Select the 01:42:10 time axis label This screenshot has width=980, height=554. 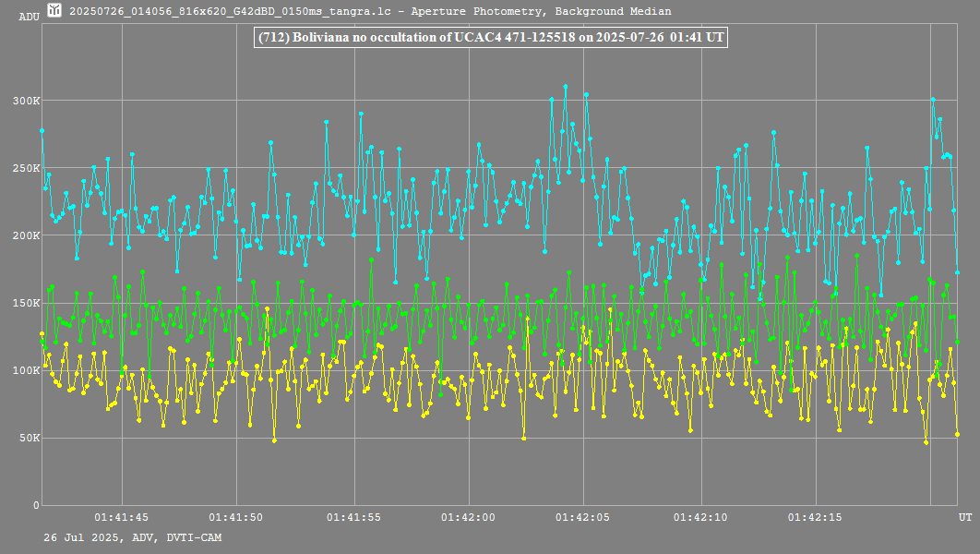700,517
